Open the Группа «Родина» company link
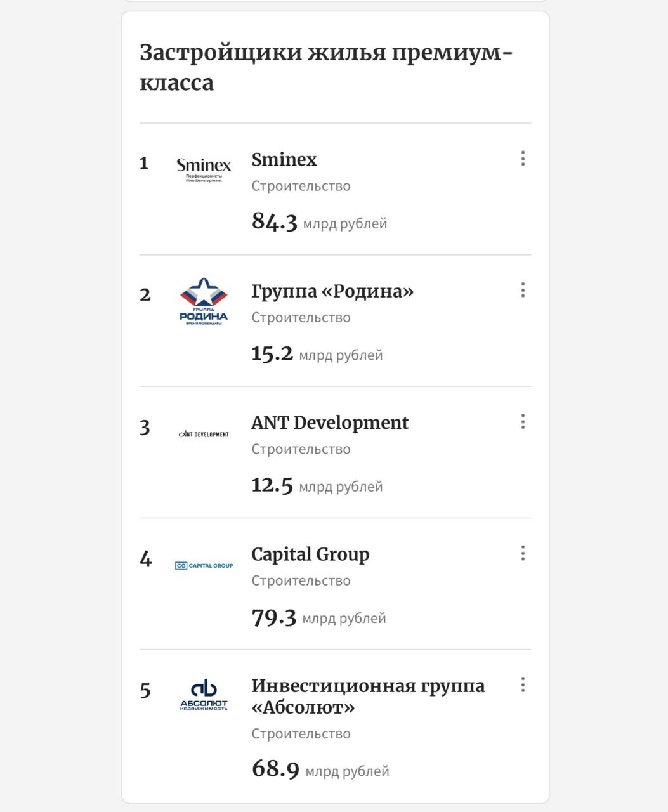 332,291
